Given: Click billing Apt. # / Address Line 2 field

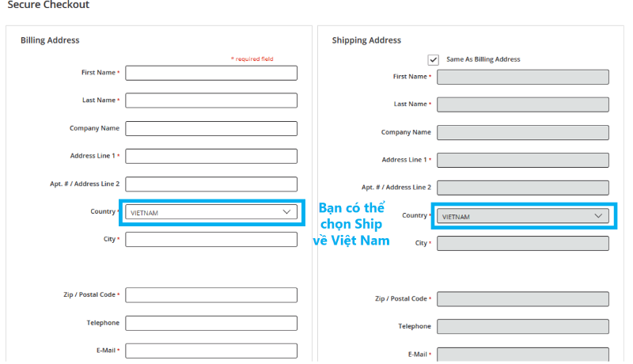Looking at the screenshot, I should 211,184.
